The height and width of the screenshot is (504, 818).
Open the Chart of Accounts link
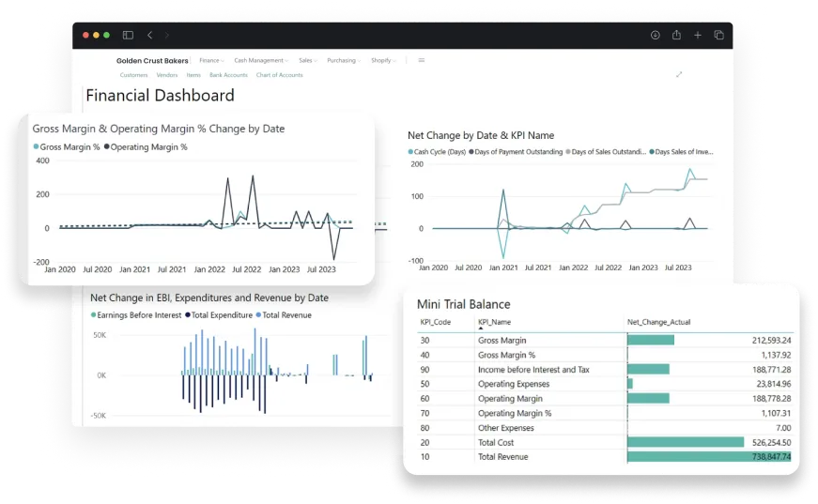click(279, 75)
